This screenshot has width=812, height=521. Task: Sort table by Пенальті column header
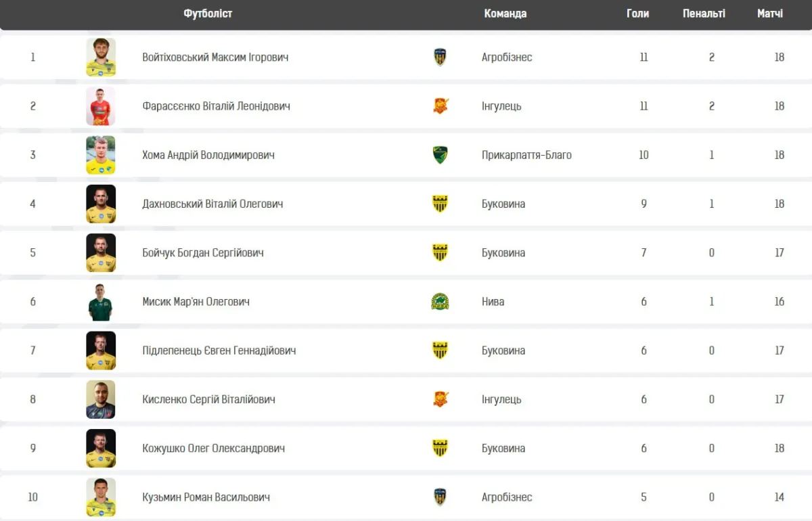tap(704, 14)
